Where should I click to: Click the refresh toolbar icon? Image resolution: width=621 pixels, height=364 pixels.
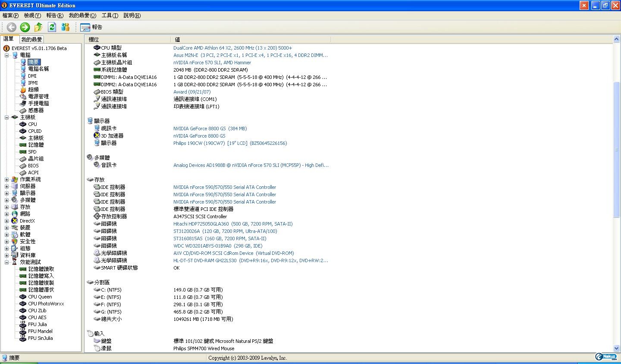52,27
